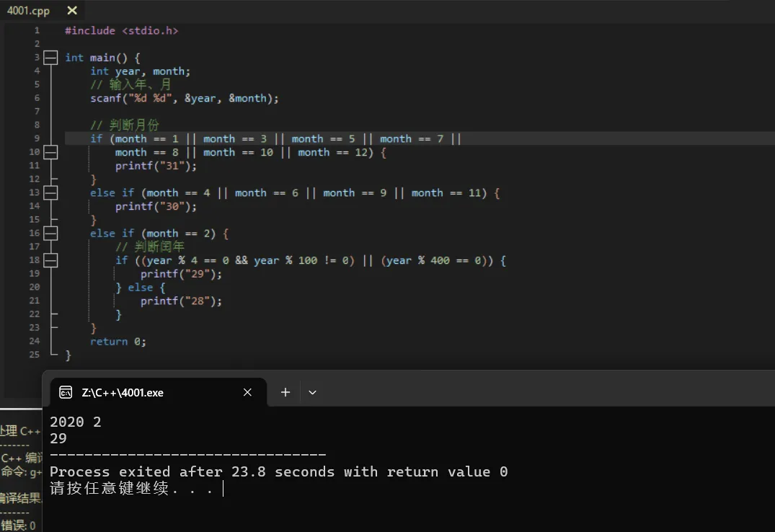Click line number 1 in the gutter
The height and width of the screenshot is (532, 775).
click(x=37, y=31)
